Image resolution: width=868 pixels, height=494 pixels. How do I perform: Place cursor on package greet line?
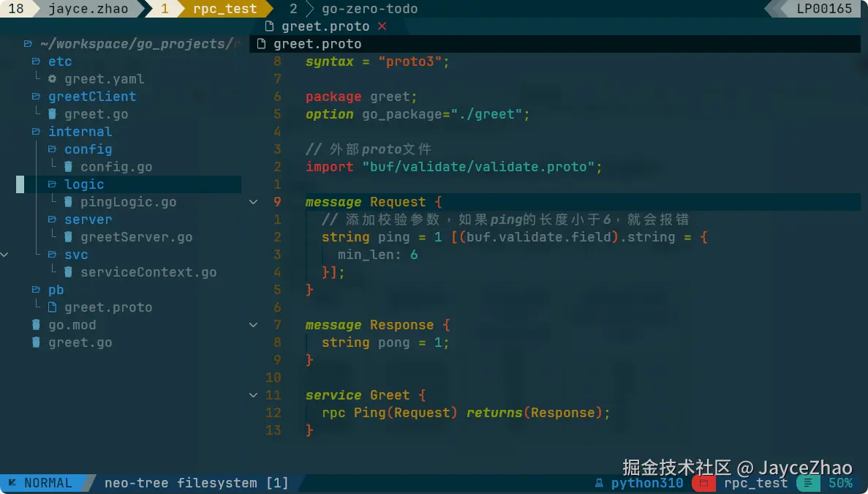361,97
